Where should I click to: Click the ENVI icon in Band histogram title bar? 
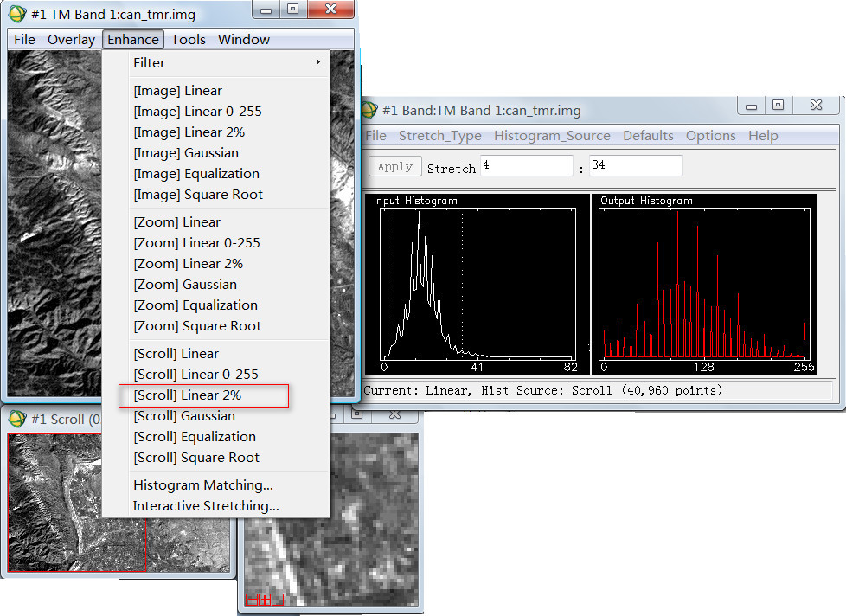tap(369, 110)
